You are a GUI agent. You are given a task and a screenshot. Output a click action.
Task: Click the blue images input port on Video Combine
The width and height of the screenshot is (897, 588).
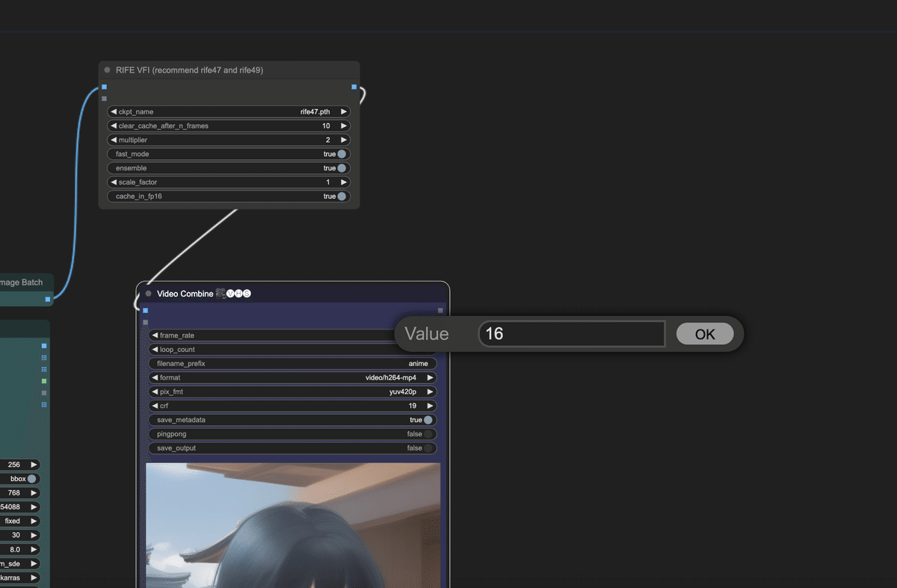click(x=145, y=310)
